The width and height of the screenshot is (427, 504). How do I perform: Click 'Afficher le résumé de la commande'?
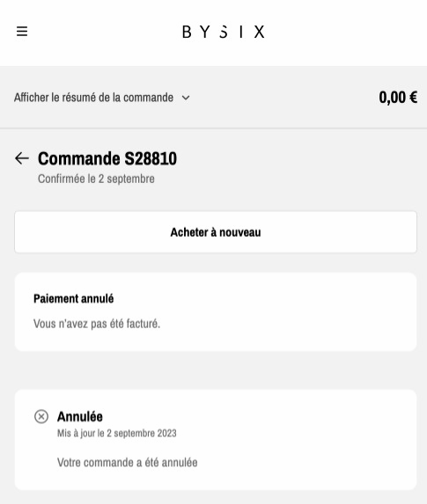tap(93, 98)
